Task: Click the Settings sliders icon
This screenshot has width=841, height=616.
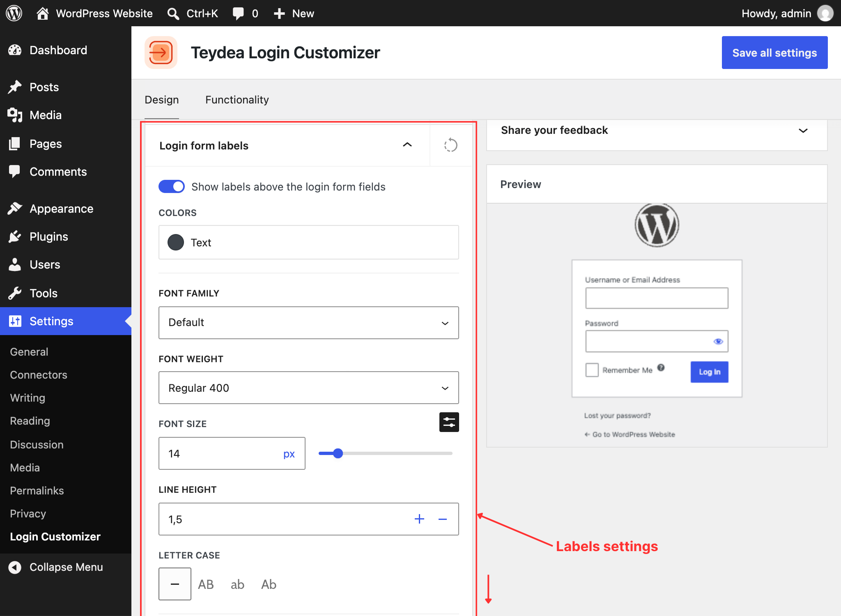Action: [x=15, y=321]
